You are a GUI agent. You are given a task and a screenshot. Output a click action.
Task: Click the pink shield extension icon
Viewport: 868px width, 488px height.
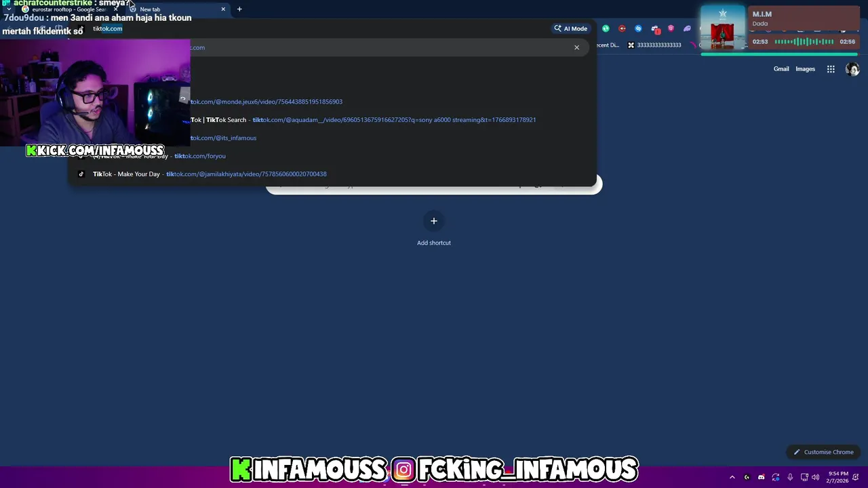[671, 28]
